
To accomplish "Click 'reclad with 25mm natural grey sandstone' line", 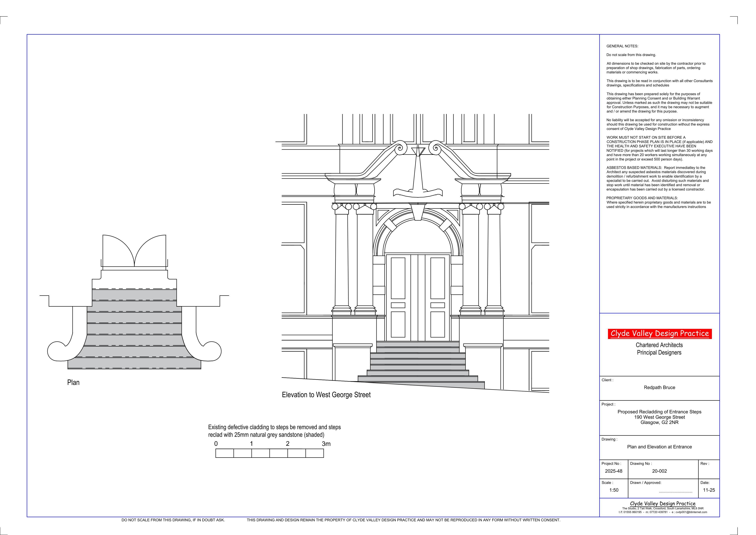I will [266, 435].
